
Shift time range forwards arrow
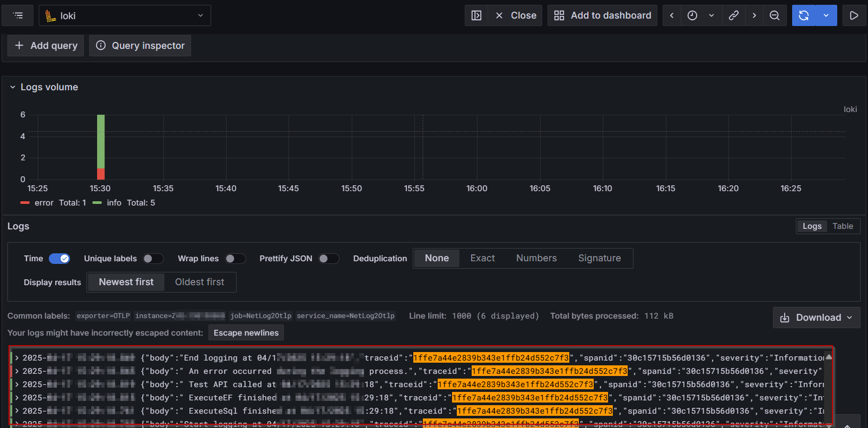click(x=754, y=15)
